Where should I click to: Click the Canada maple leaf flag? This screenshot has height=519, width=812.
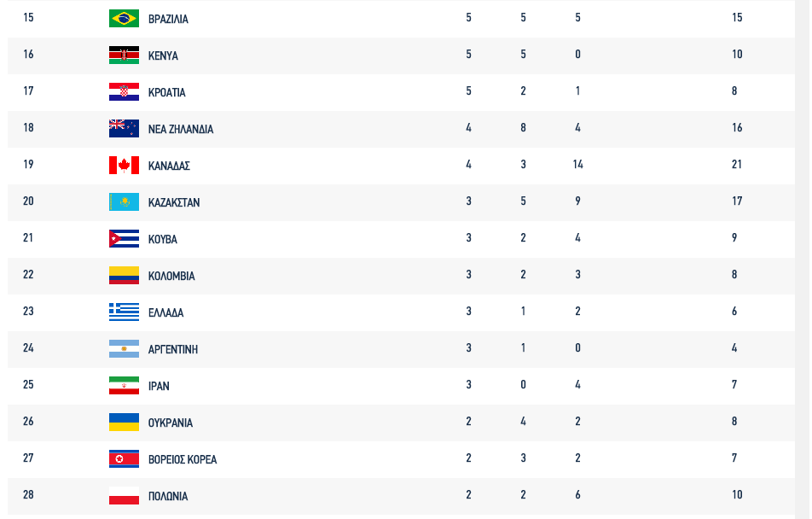point(124,165)
